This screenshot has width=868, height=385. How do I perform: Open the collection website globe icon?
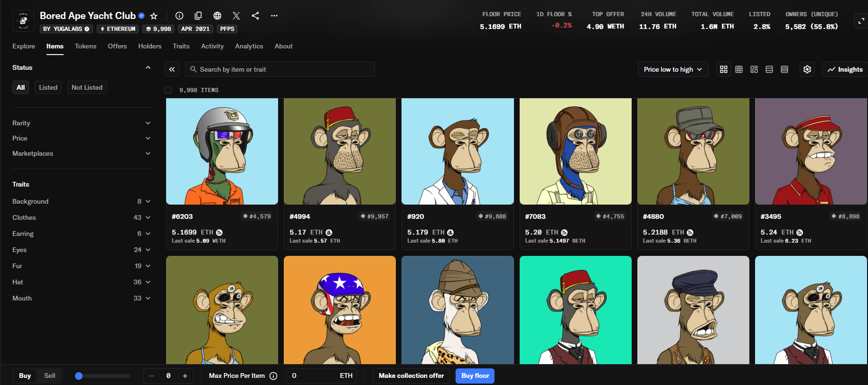[217, 16]
